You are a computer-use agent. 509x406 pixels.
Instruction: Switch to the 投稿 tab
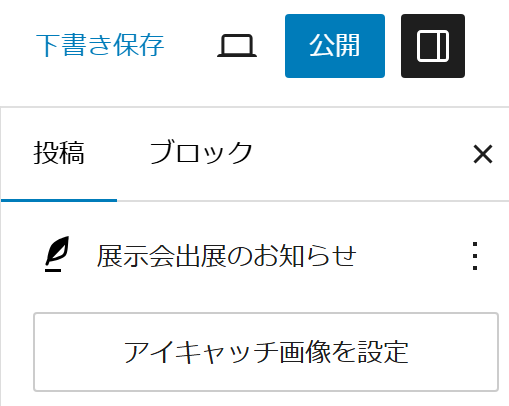pyautogui.click(x=59, y=154)
